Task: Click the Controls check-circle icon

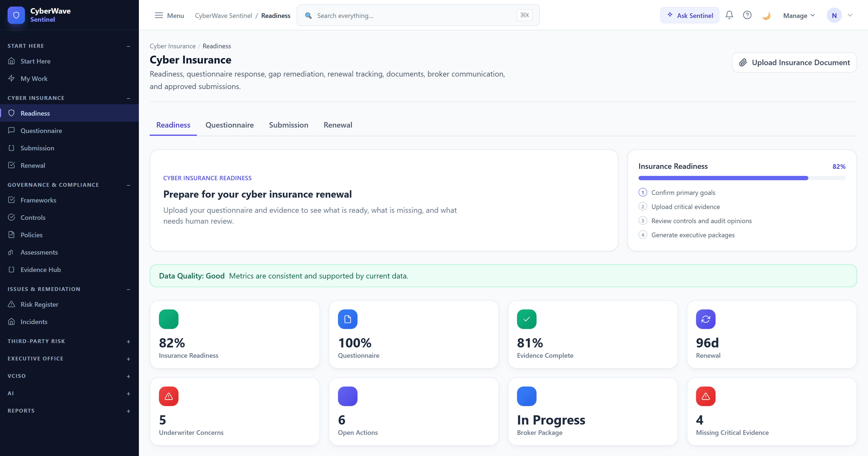Action: coord(11,217)
